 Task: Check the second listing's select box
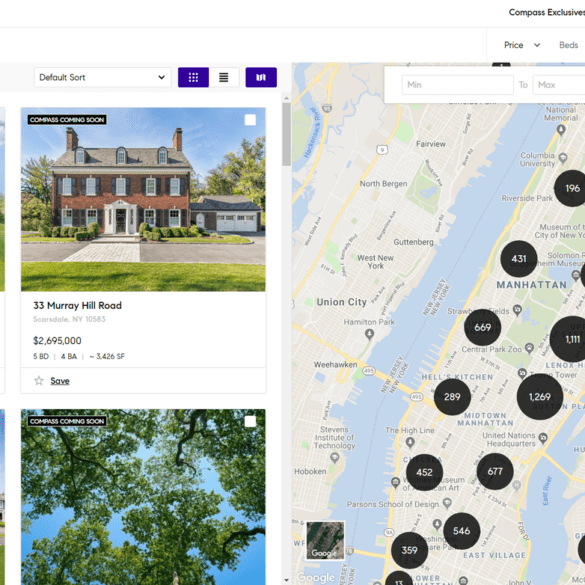pos(250,422)
